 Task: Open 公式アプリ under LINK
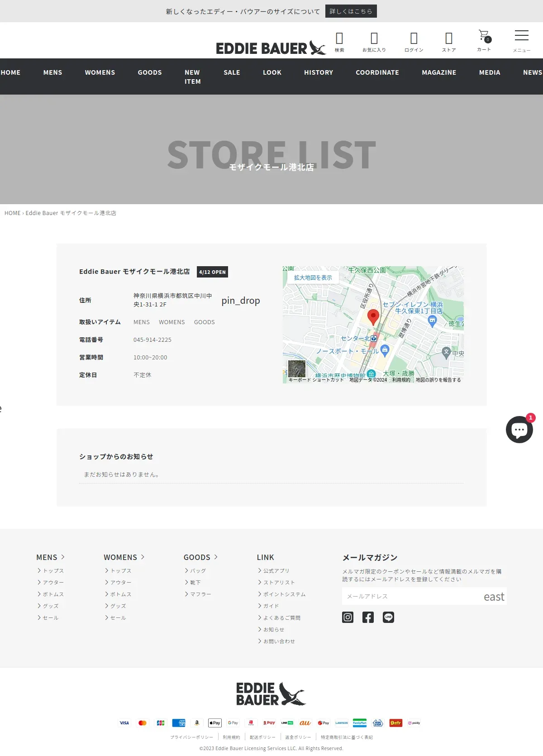pyautogui.click(x=274, y=571)
